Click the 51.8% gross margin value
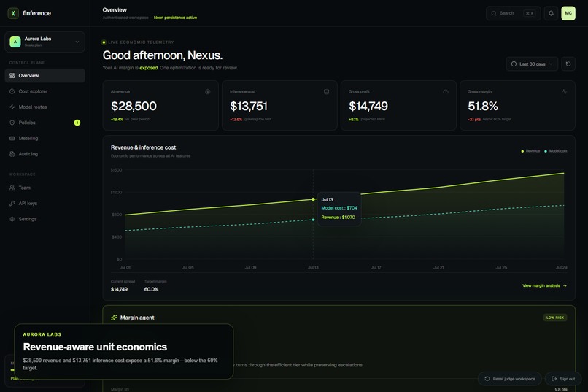This screenshot has width=588, height=392. pos(483,106)
